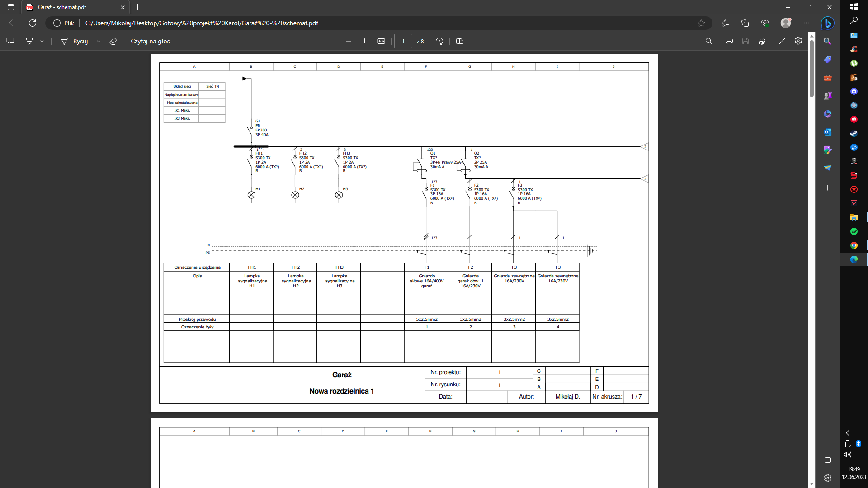Rotate the PDF page
This screenshot has width=868, height=488.
[x=439, y=41]
